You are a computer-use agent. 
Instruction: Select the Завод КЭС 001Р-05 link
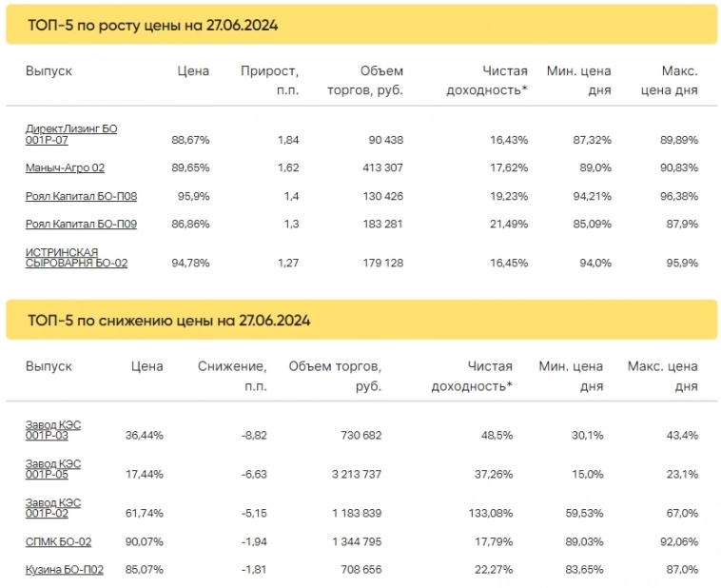53,467
